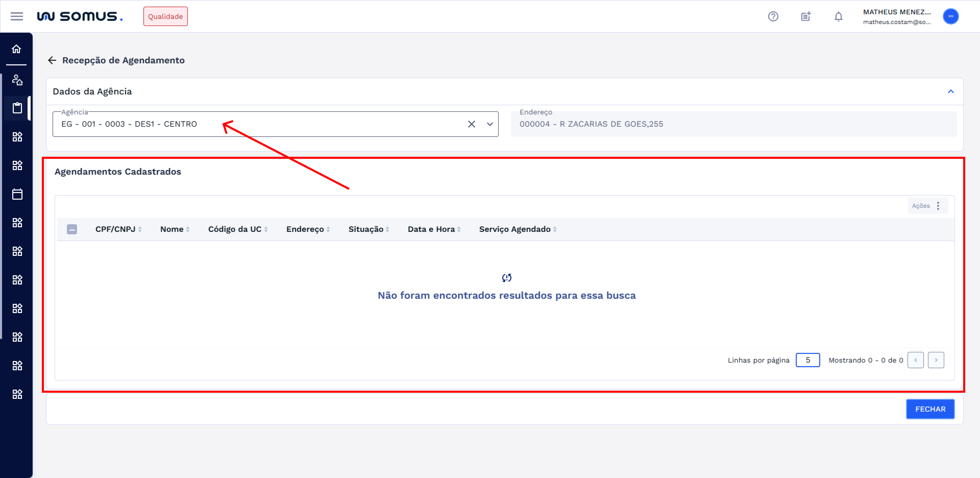Click the person-home sidebar icon
The image size is (980, 478).
(17, 80)
